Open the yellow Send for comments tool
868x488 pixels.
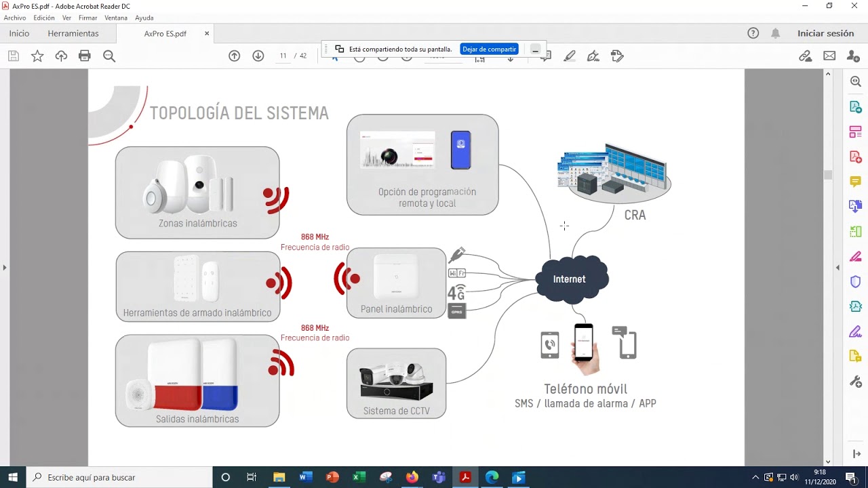point(856,357)
